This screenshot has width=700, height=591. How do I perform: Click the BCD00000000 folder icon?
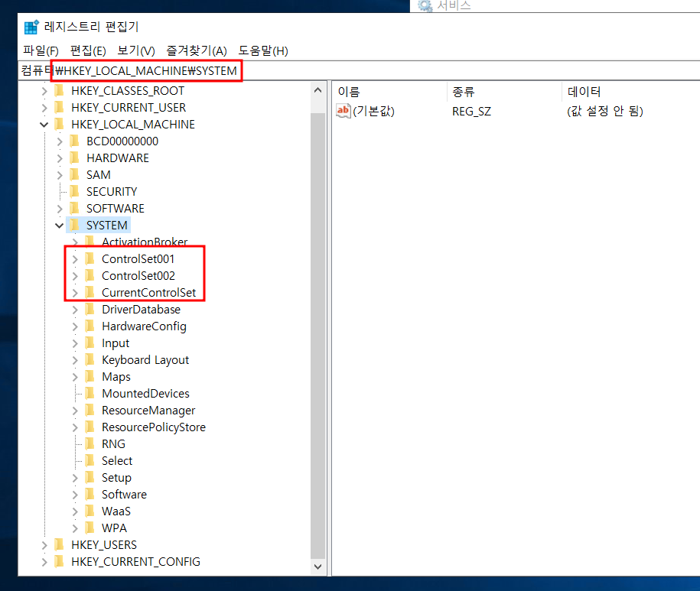pos(74,141)
